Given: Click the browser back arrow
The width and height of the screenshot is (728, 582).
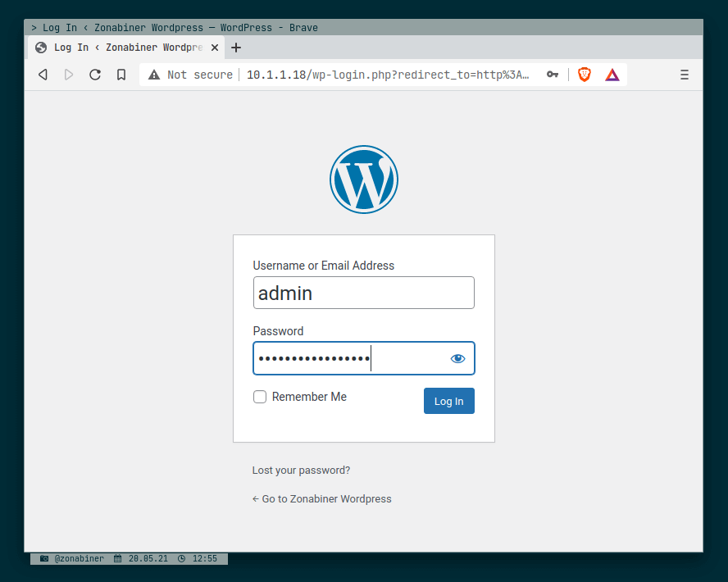Looking at the screenshot, I should 43,75.
